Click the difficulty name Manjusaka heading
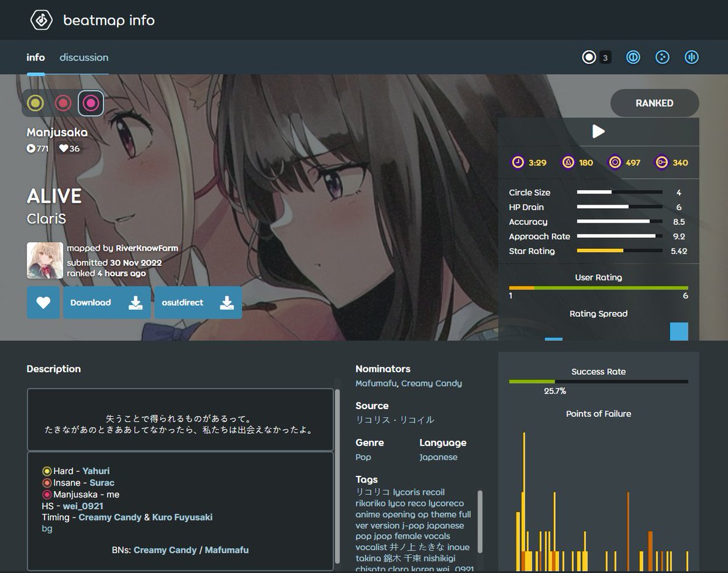Viewport: 728px width, 573px height. [57, 132]
